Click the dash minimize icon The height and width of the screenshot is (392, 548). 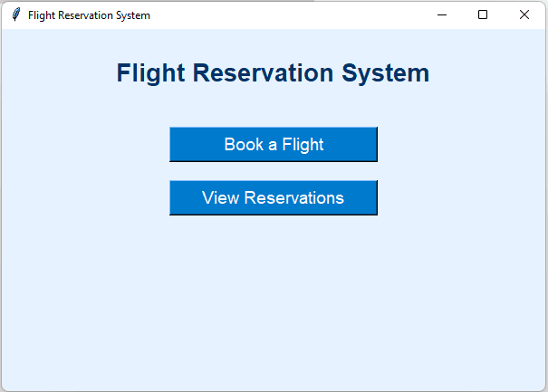click(442, 14)
